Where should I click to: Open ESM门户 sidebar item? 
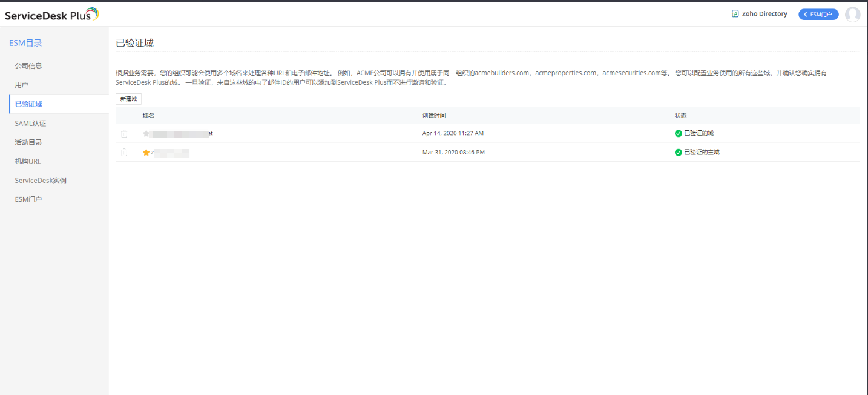[x=28, y=199]
